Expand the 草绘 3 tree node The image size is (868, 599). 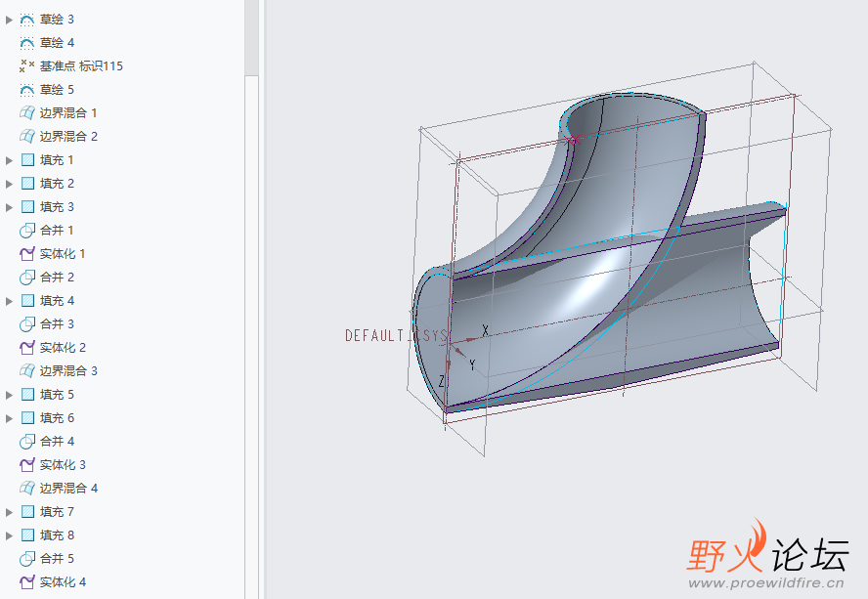tap(9, 20)
